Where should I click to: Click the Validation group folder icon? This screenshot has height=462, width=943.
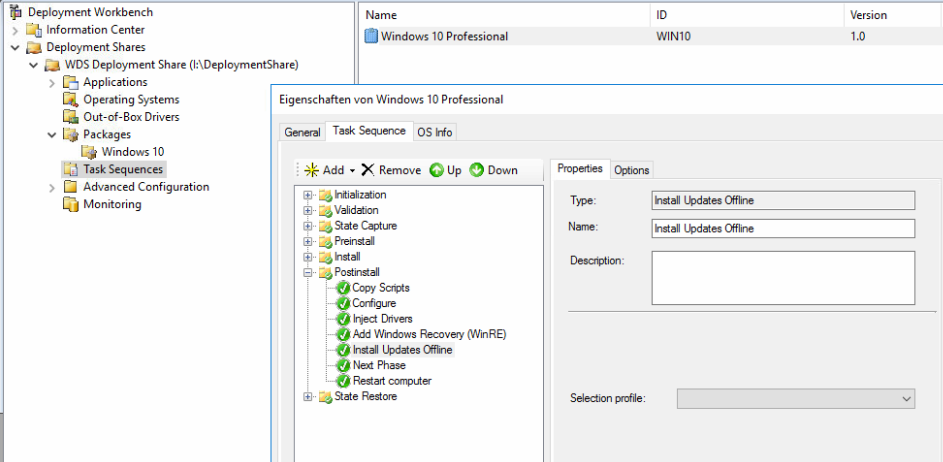pos(325,211)
